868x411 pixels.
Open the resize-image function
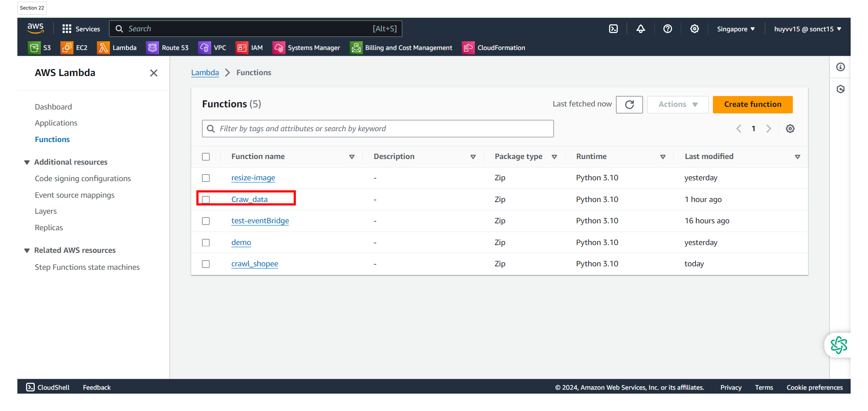pyautogui.click(x=253, y=178)
